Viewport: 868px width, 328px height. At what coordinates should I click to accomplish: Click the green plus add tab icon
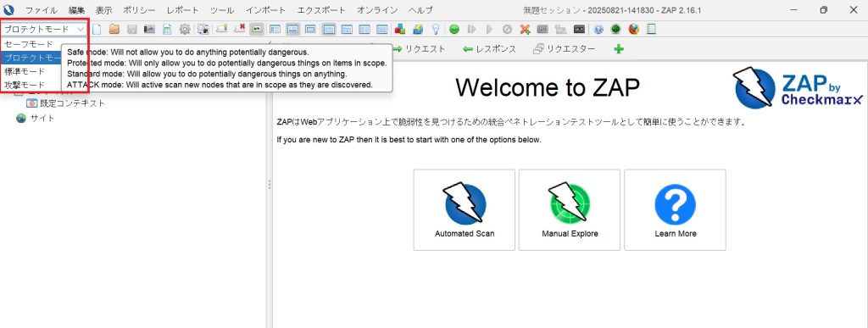pos(619,49)
